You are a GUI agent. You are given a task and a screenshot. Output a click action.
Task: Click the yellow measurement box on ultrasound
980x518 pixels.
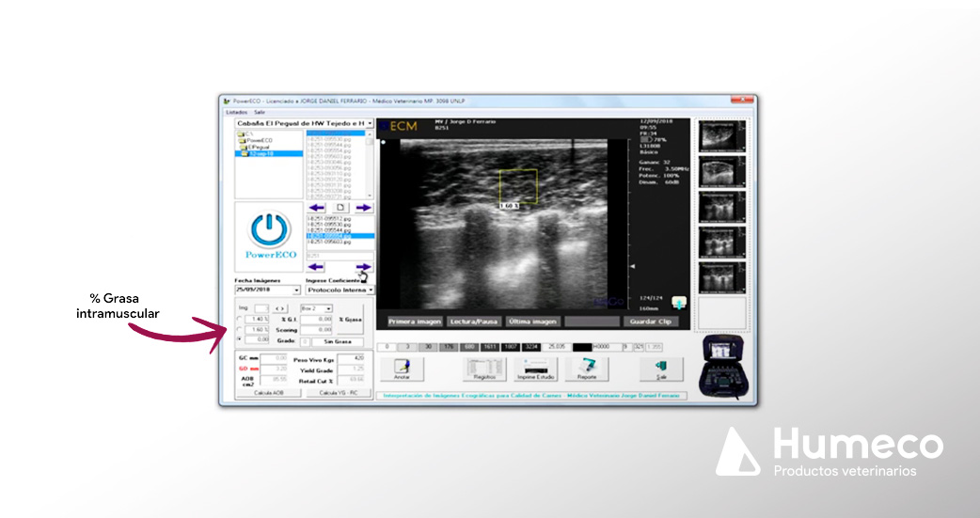pos(518,186)
